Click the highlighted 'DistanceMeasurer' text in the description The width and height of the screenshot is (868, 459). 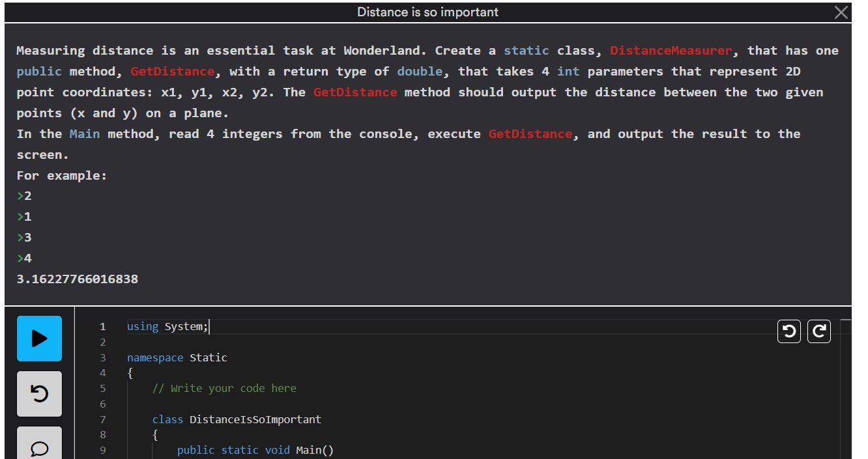pyautogui.click(x=671, y=50)
